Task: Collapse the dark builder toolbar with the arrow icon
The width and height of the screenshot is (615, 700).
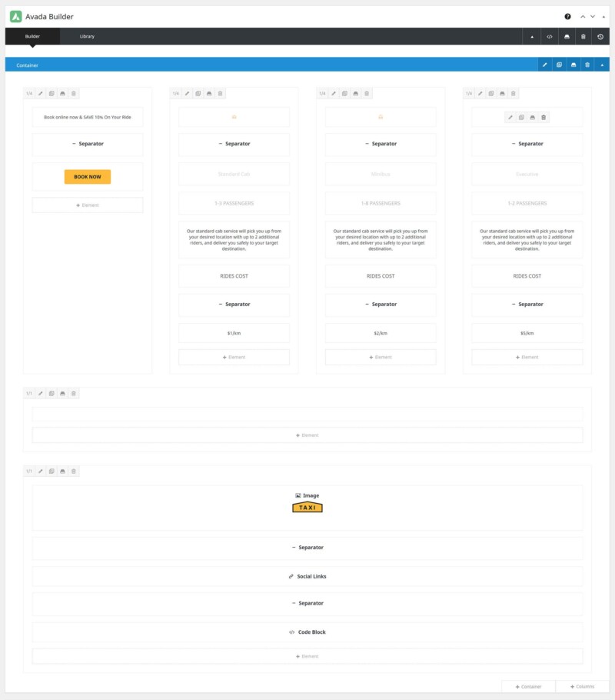Action: pyautogui.click(x=532, y=36)
